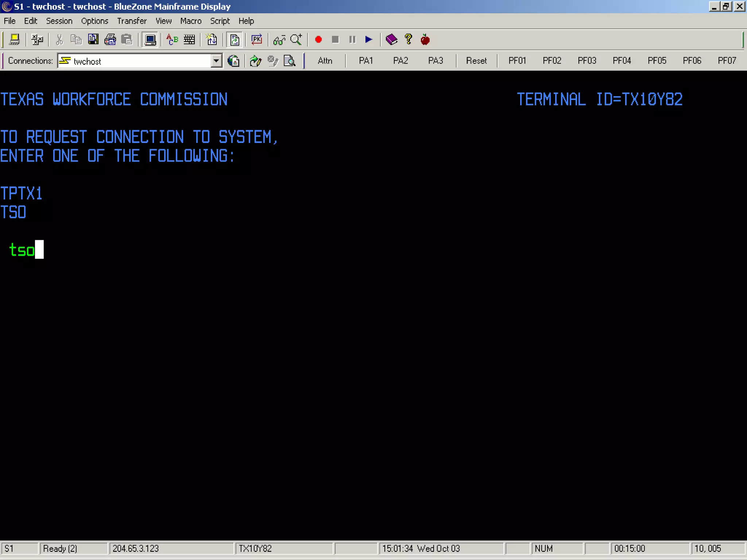Click the printer icon in toolbar
This screenshot has width=747, height=560.
point(110,39)
